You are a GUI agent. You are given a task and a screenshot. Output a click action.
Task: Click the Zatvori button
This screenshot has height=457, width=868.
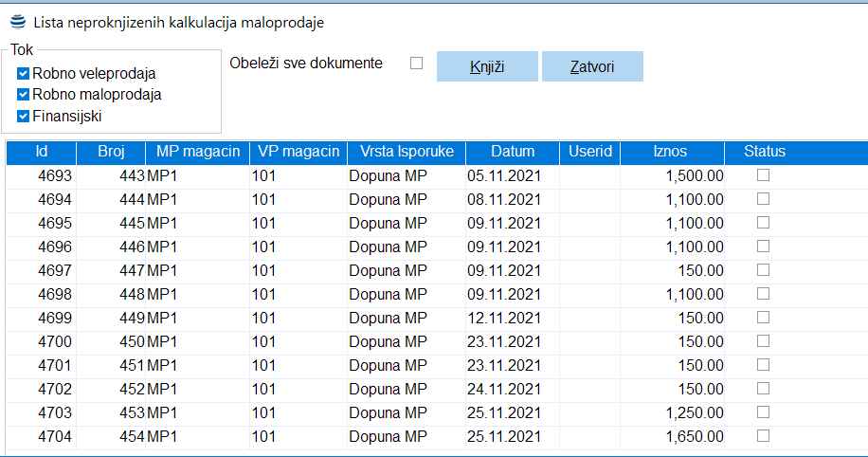[592, 66]
